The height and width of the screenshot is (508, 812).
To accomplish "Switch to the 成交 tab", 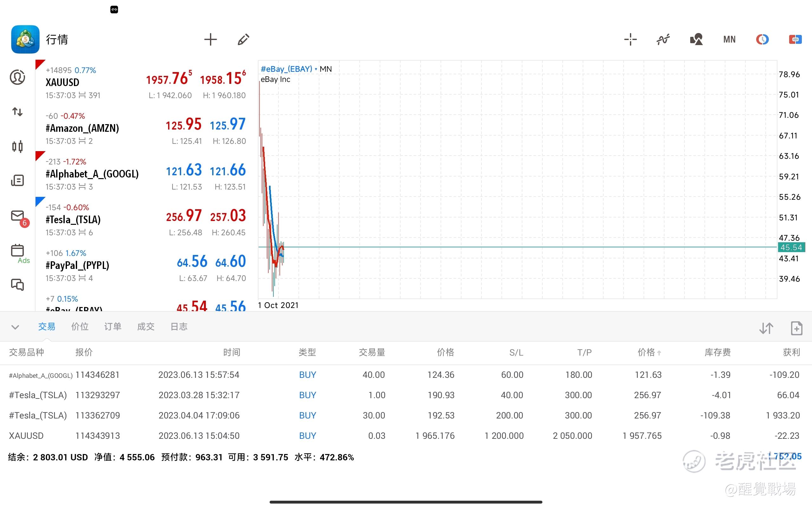I will (x=146, y=327).
